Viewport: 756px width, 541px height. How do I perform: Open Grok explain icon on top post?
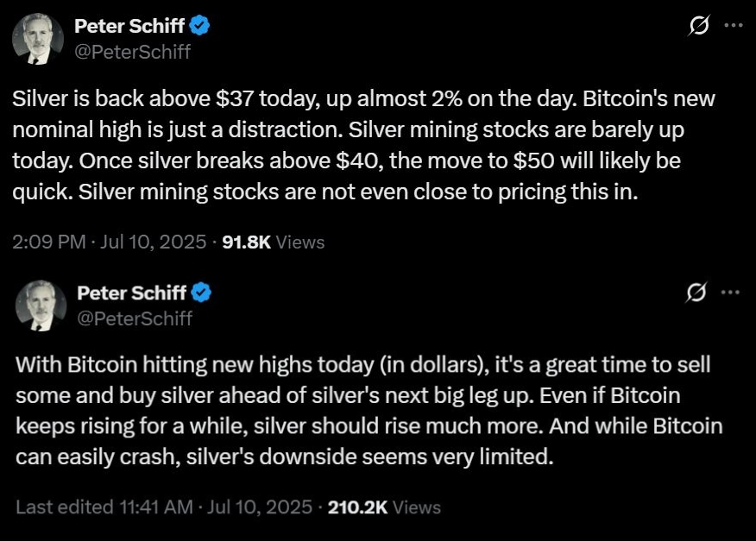(696, 27)
